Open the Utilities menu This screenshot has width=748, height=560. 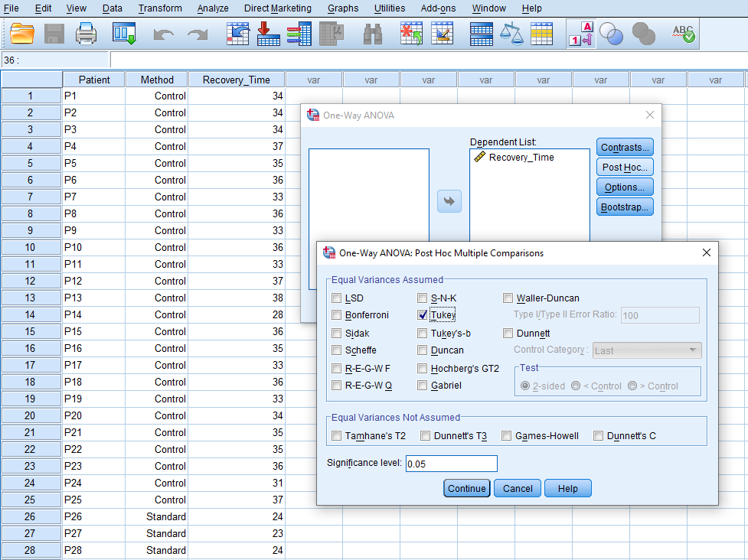click(389, 8)
